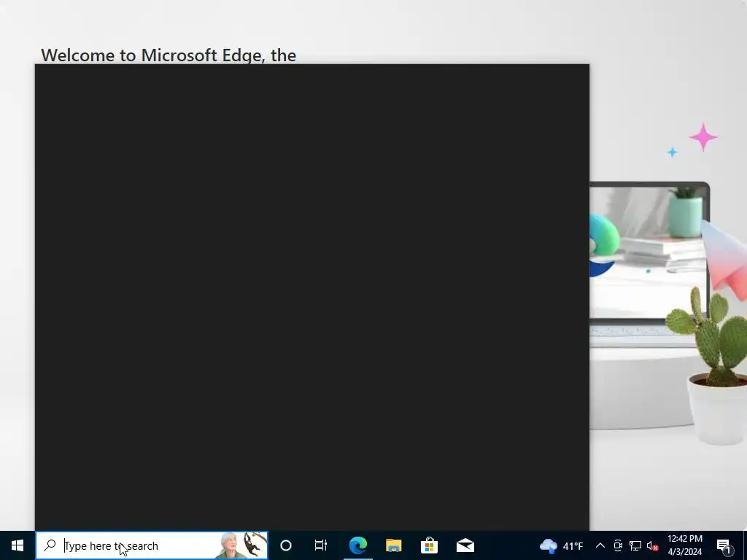Open the Mail app on taskbar

pos(465,545)
